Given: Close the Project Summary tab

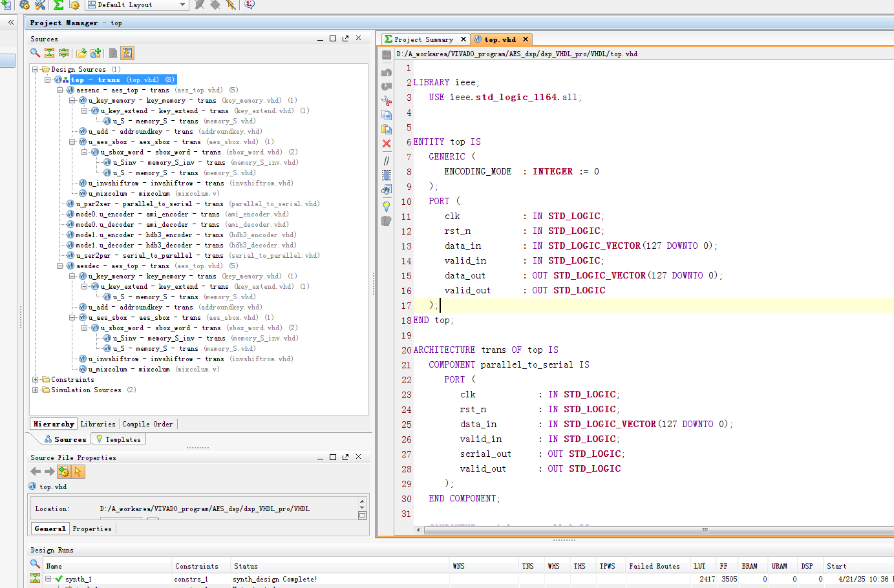Looking at the screenshot, I should coord(463,39).
